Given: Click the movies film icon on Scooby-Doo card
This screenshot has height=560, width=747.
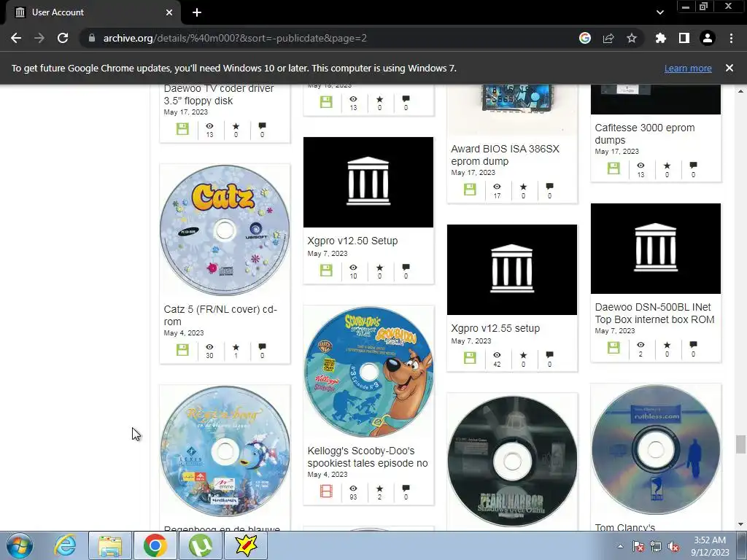Looking at the screenshot, I should click(326, 491).
